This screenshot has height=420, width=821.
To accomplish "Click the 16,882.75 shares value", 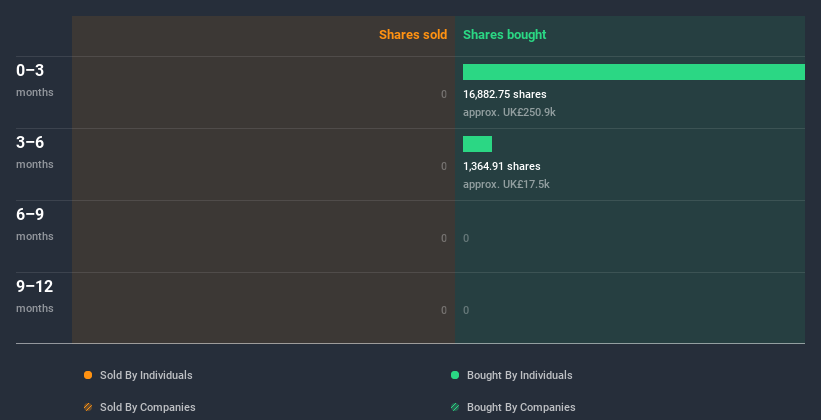I will click(x=505, y=94).
